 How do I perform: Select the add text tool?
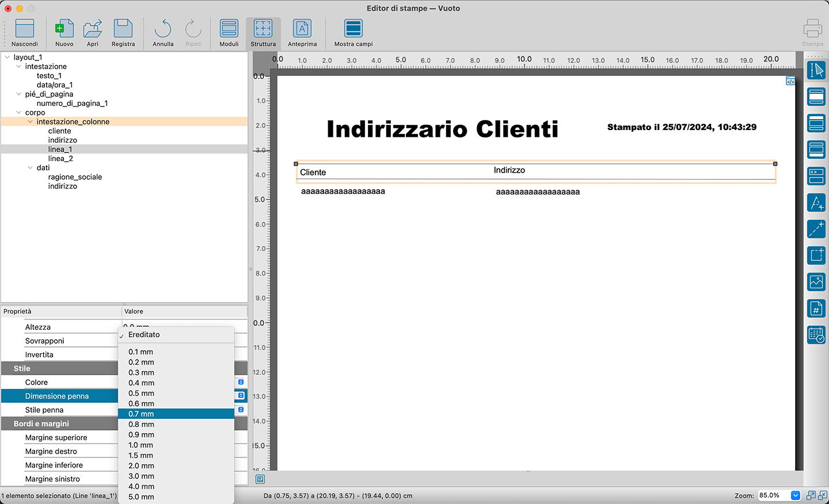pos(816,203)
